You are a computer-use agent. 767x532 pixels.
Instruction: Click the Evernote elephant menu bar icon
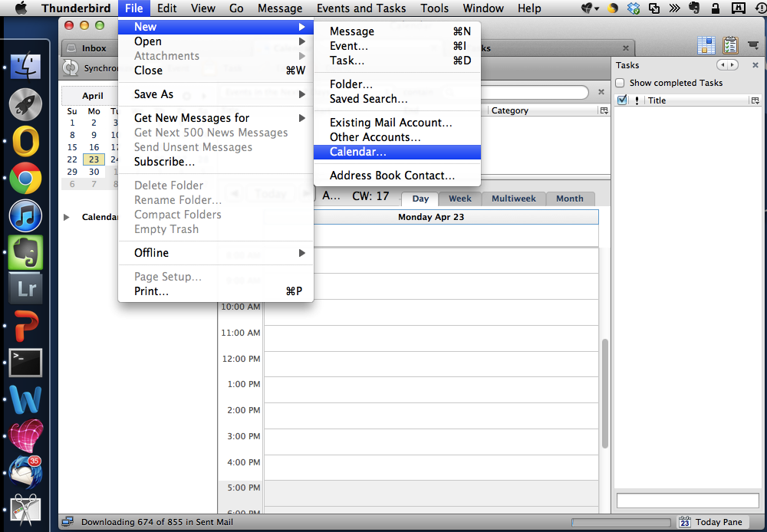(x=694, y=8)
